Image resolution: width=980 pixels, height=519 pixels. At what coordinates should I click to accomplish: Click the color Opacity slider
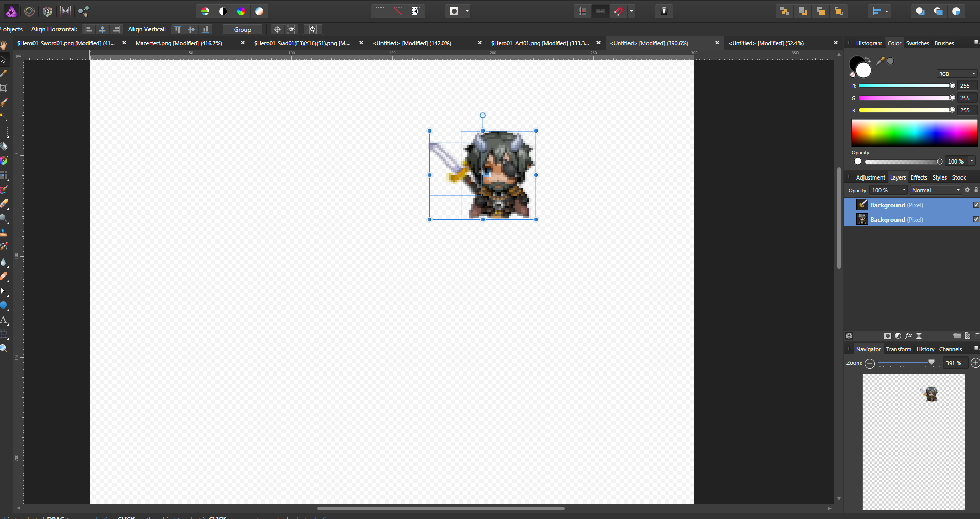903,161
